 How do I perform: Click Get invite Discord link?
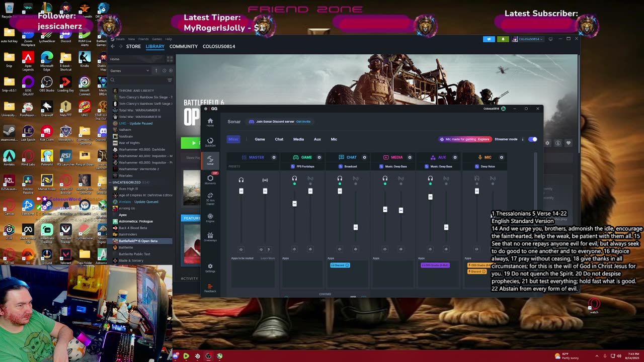303,122
